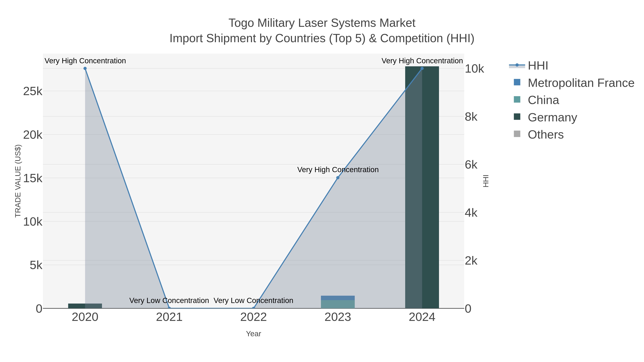Select the 2022 HHI data point
The image size is (644, 362).
coord(253,308)
